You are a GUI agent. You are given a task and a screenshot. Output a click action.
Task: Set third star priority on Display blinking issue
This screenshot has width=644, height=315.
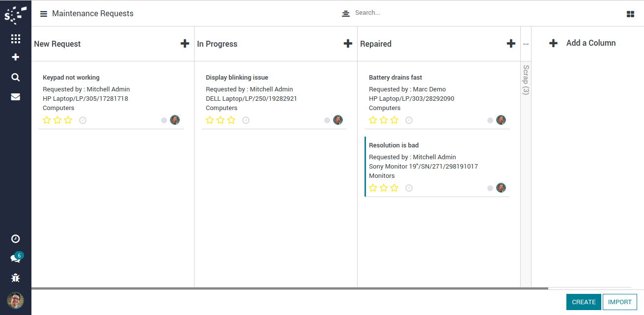231,120
